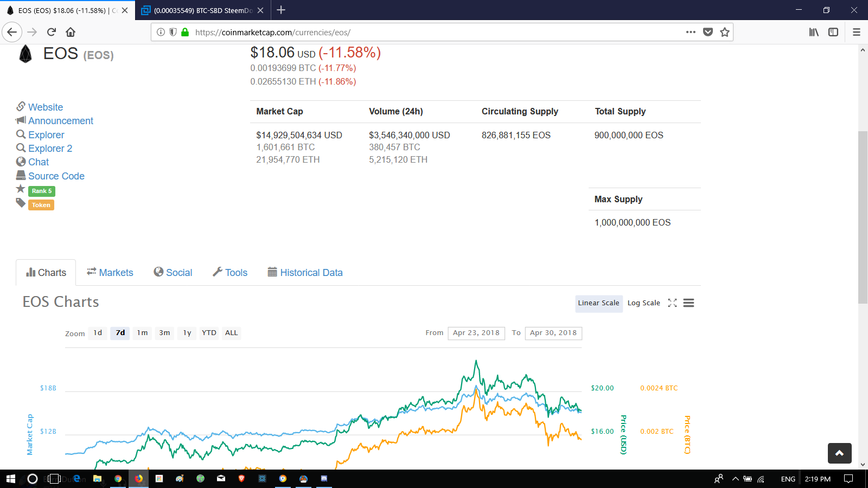Open the page actions menu

(691, 32)
